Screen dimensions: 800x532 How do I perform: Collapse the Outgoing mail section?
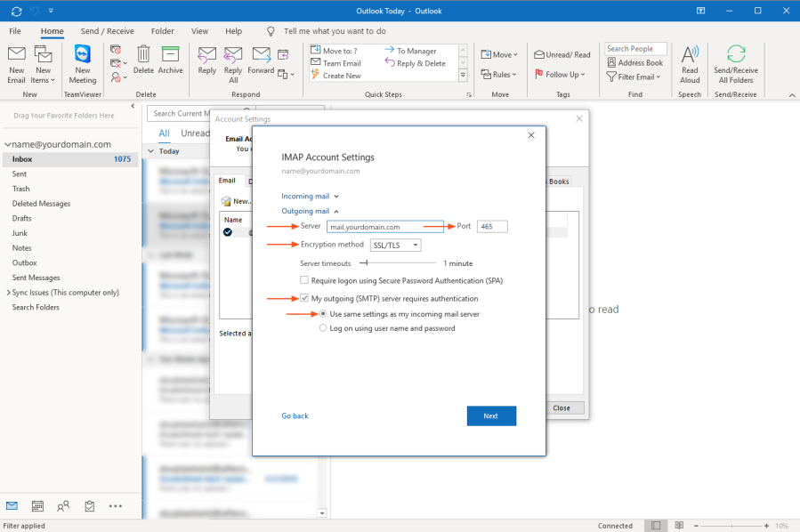coord(311,211)
